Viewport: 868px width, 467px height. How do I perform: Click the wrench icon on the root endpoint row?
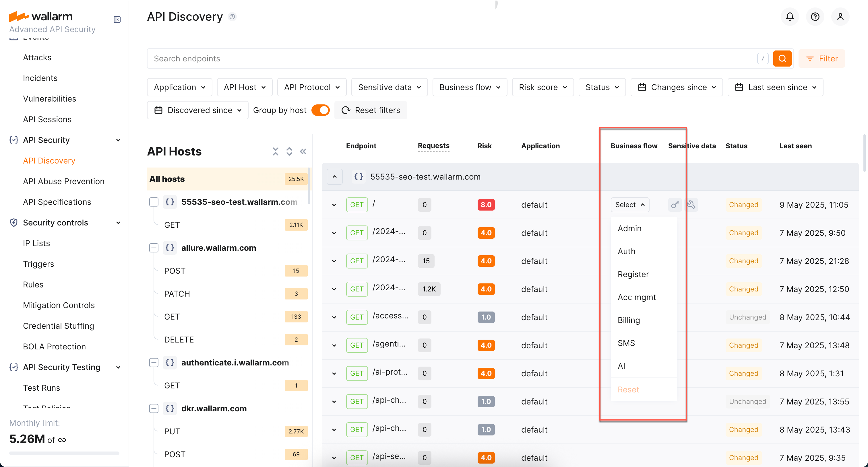pyautogui.click(x=691, y=204)
